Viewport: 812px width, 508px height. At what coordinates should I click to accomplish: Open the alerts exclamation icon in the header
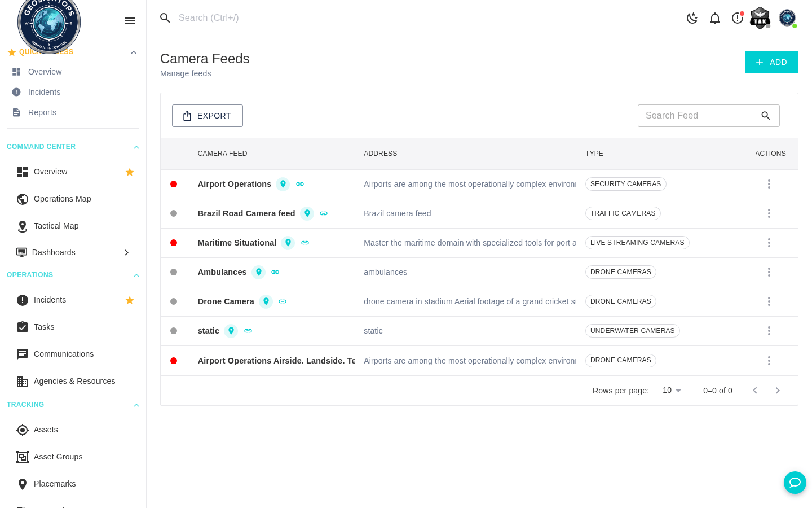coord(737,18)
